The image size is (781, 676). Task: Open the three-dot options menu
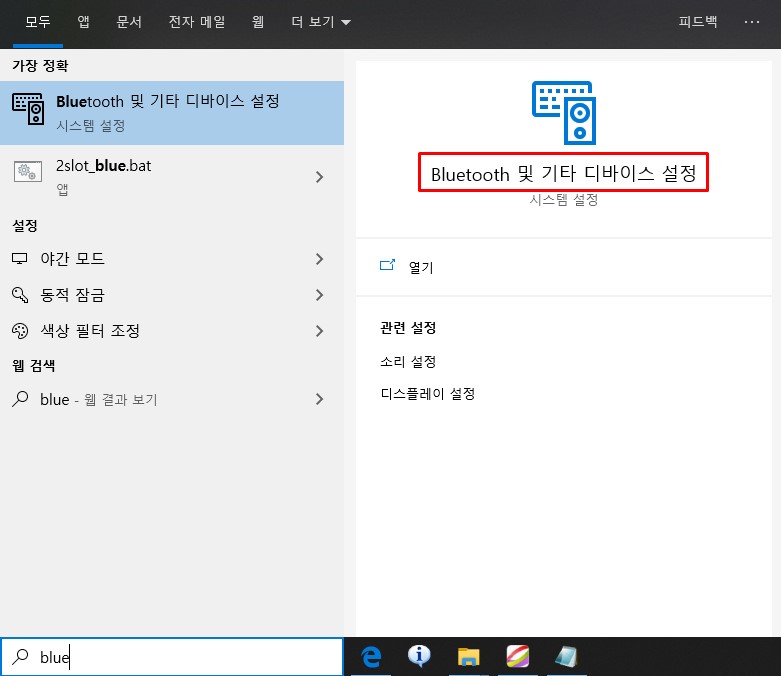coord(752,22)
